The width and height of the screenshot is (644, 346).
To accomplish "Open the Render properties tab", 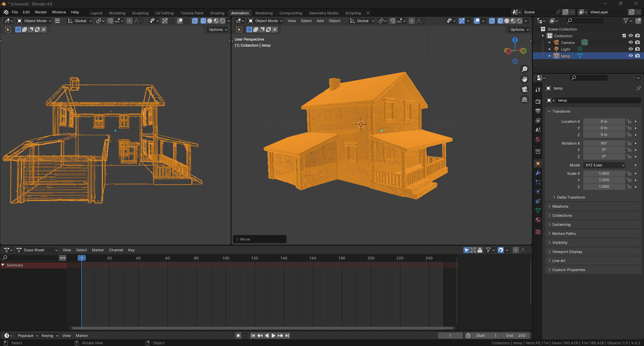I will [538, 101].
